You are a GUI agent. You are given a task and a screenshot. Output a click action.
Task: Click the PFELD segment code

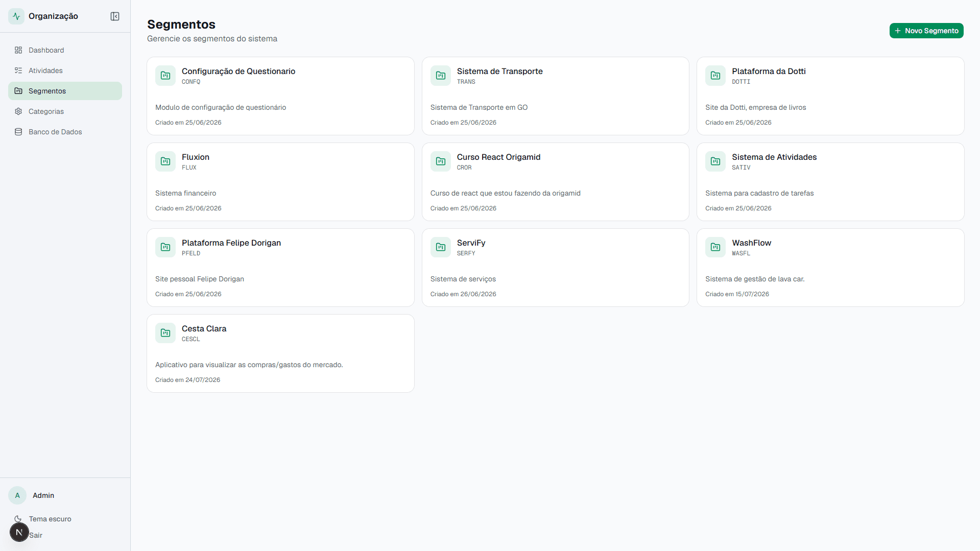pyautogui.click(x=191, y=253)
